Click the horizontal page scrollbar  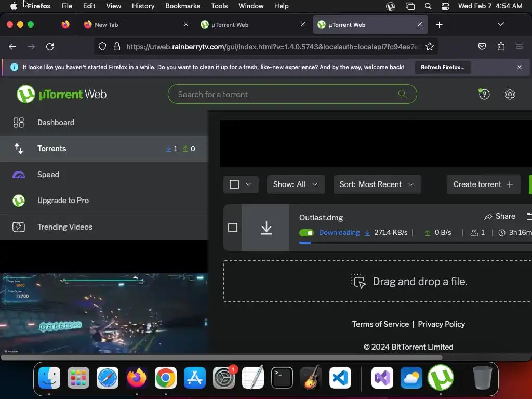coord(222,357)
